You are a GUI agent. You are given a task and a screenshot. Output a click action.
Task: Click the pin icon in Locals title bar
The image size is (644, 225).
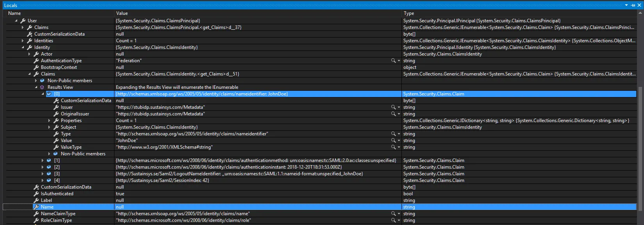point(633,5)
